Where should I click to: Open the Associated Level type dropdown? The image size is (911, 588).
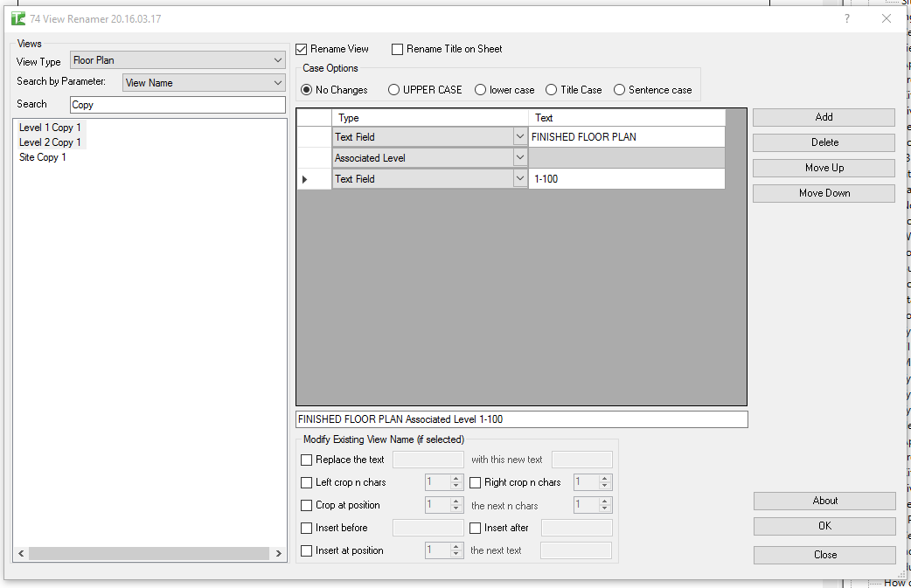tap(519, 158)
